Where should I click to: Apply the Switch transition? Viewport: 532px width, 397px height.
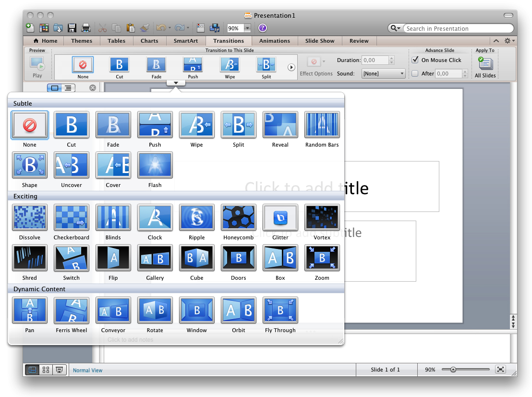(x=71, y=258)
